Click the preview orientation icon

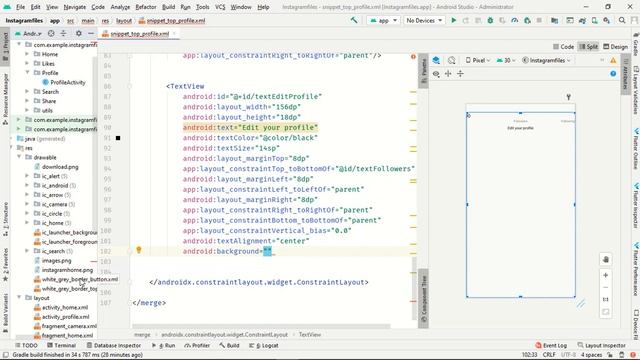click(x=451, y=60)
